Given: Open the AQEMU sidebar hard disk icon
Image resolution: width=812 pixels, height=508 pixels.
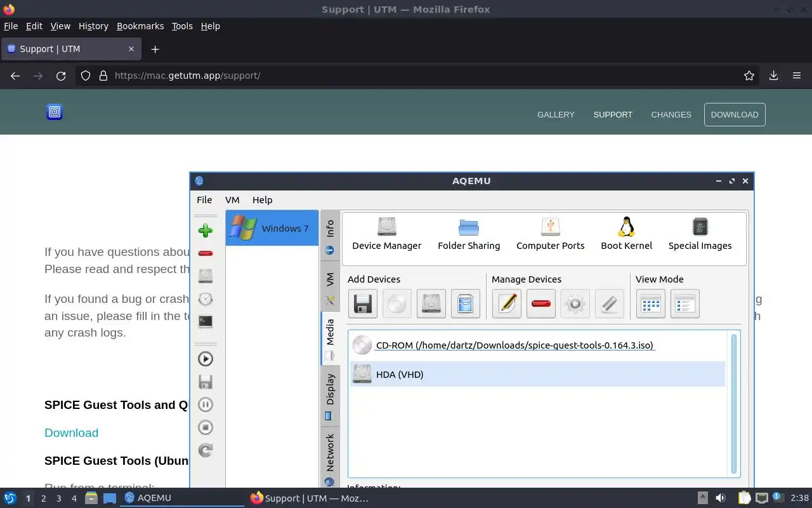Looking at the screenshot, I should [205, 276].
